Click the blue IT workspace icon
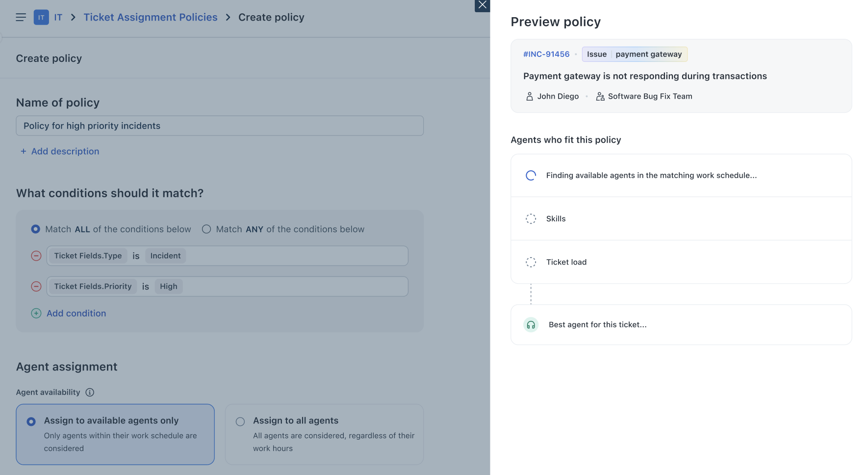The height and width of the screenshot is (475, 868). tap(41, 18)
